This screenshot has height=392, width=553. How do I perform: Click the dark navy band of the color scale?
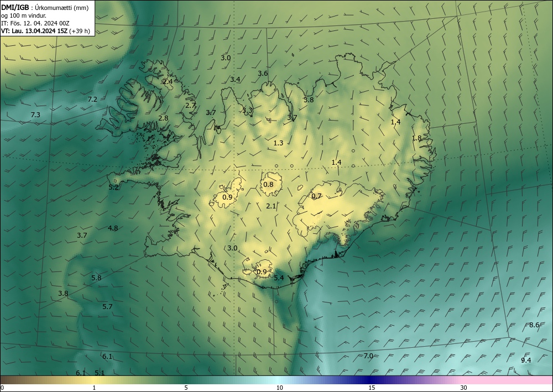pyautogui.click(x=371, y=380)
